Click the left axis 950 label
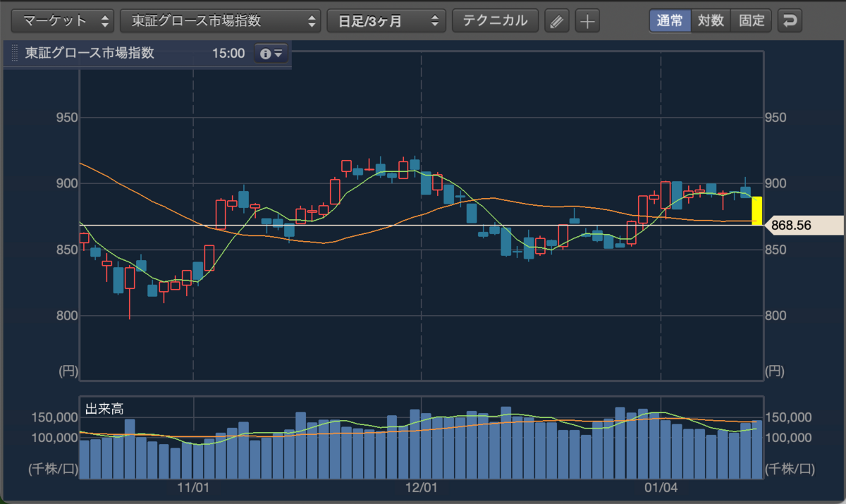The width and height of the screenshot is (846, 504). 66,118
